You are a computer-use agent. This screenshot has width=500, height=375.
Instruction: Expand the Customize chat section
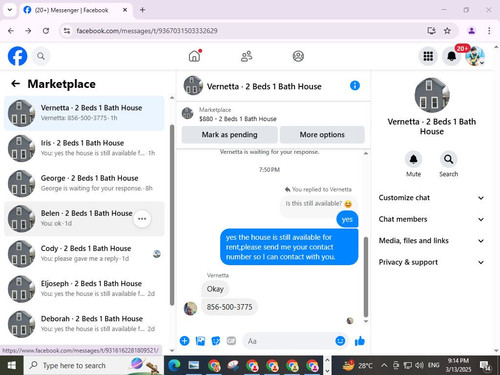point(431,198)
